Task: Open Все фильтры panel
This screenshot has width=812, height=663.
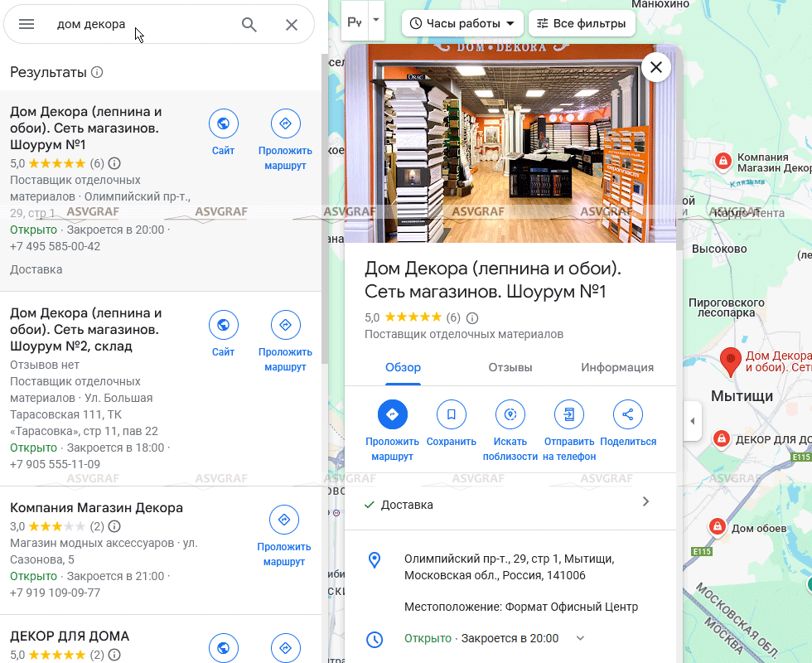Action: pos(582,23)
